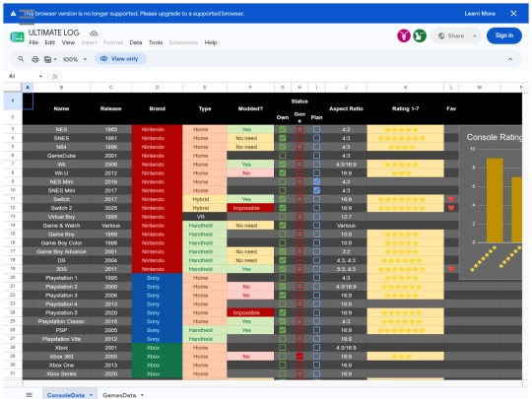
Task: Toggle Own checkbox for GameCube
Action: (x=283, y=156)
